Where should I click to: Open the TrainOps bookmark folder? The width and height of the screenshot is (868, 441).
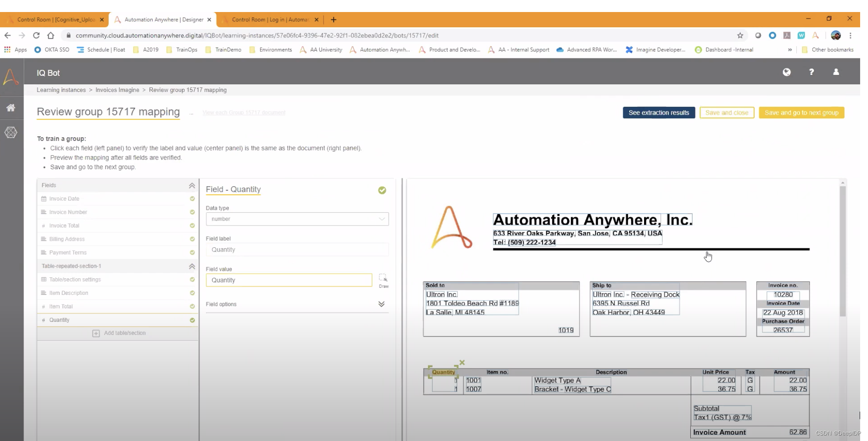coord(182,49)
